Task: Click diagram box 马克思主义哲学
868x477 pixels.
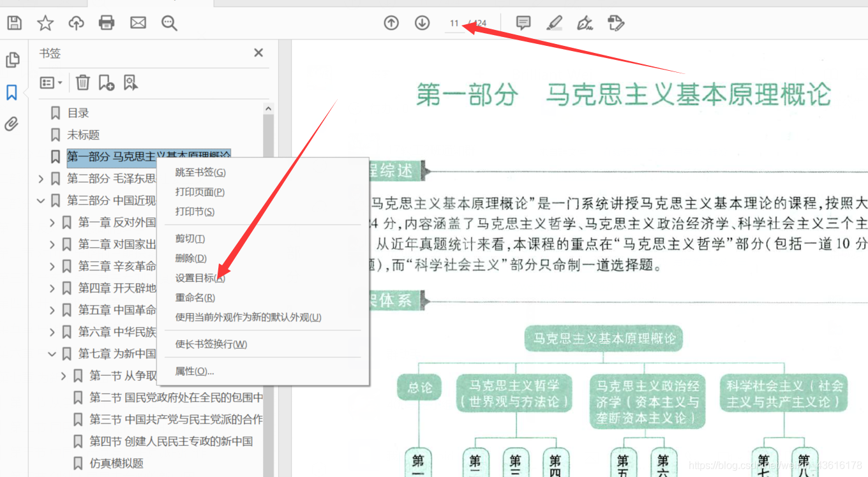Action: [x=514, y=393]
